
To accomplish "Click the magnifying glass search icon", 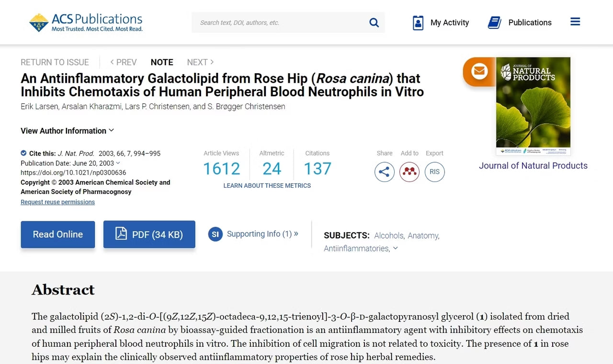I will [x=374, y=23].
